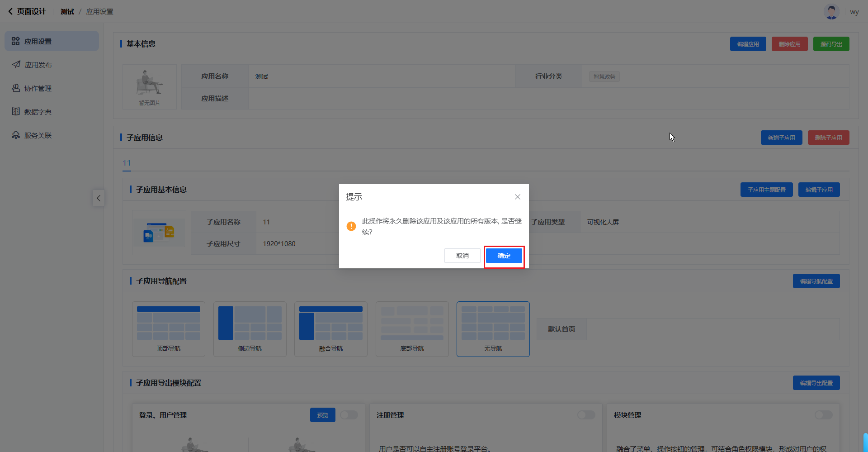Select the 11 sub-application tab
The image size is (868, 452).
127,163
